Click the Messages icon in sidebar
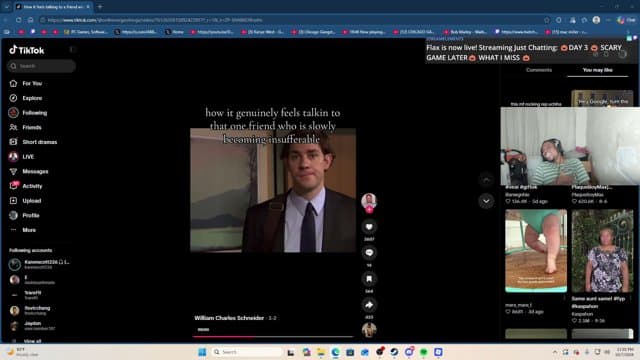 [13, 171]
